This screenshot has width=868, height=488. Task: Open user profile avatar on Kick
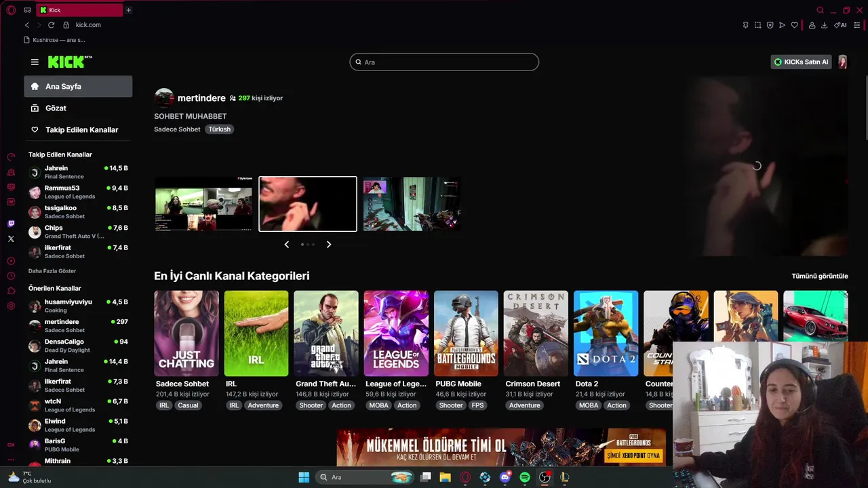coord(842,62)
